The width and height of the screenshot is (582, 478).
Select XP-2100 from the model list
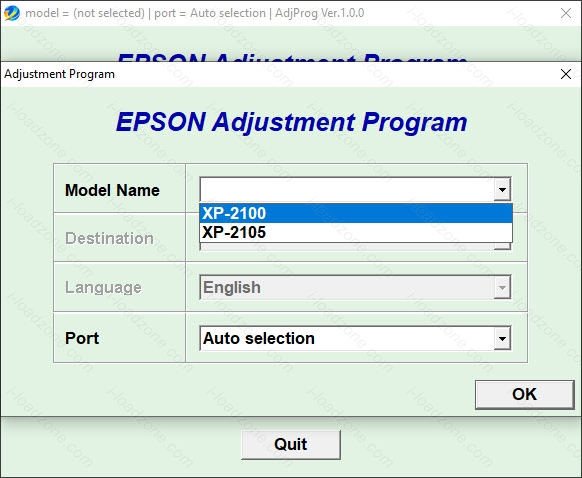pos(356,213)
